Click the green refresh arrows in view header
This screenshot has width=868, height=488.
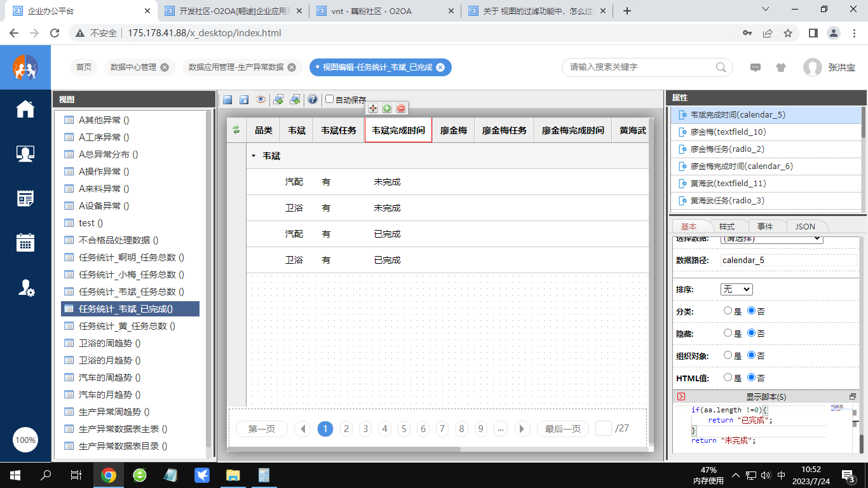236,130
